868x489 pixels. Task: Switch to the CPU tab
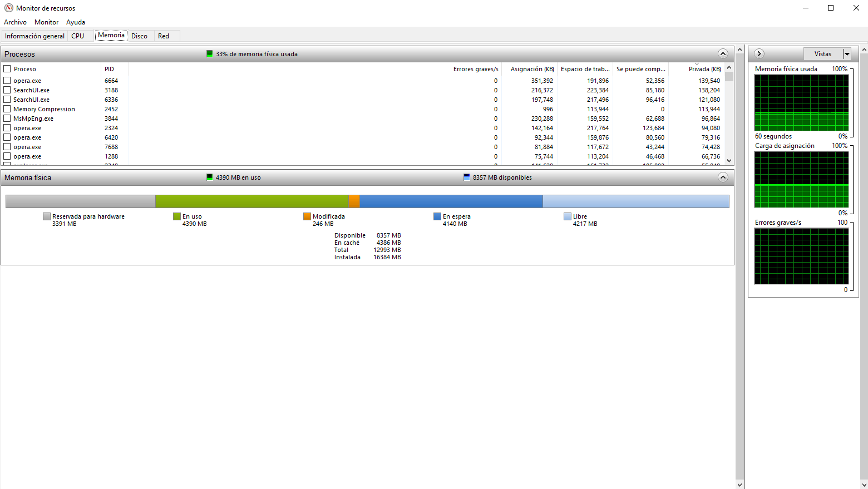[x=77, y=35]
